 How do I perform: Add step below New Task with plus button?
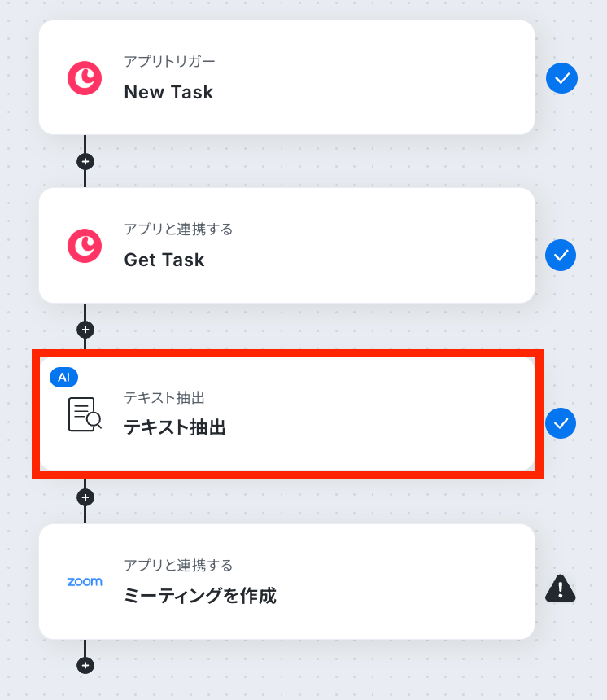pos(85,162)
